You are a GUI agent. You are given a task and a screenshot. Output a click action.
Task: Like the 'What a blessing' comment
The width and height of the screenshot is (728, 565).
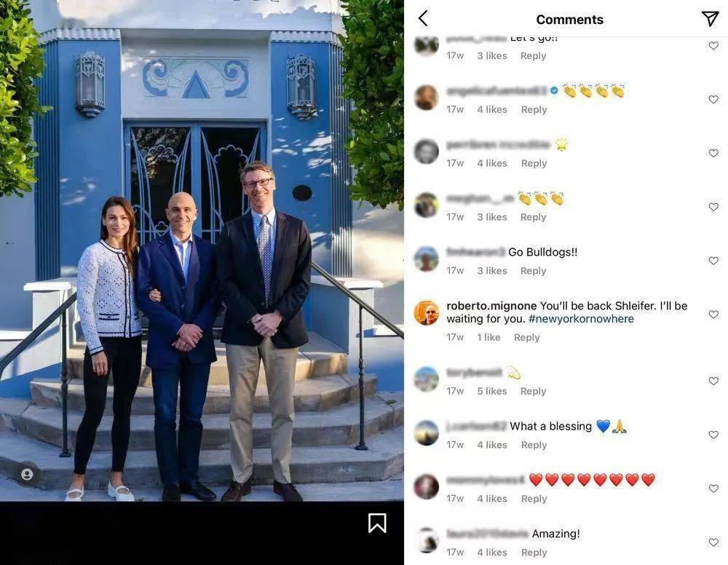pos(713,435)
